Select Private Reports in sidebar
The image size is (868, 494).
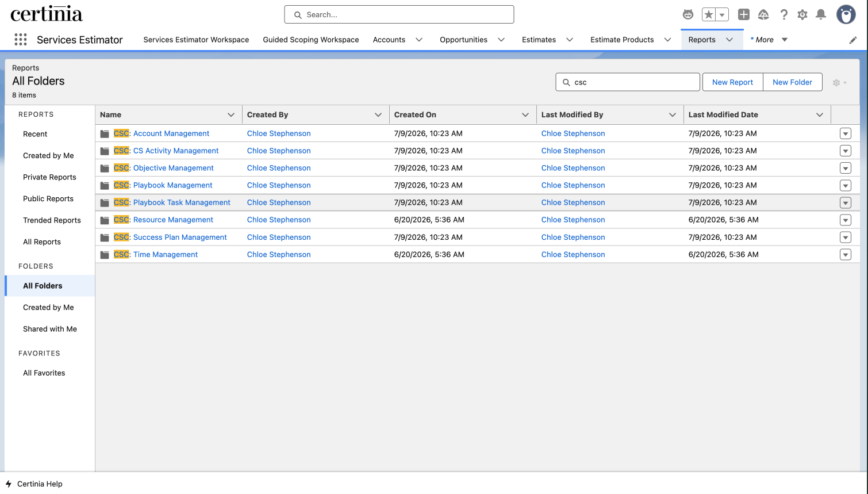click(49, 177)
